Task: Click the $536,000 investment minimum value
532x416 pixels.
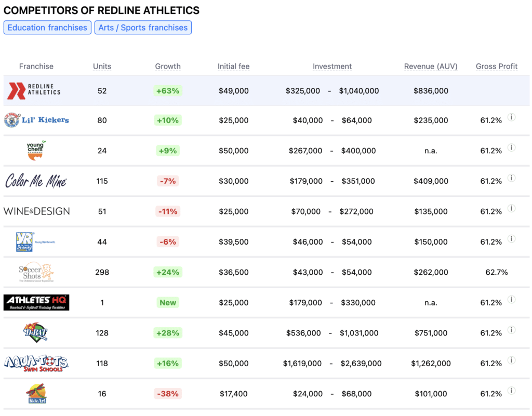Action: (x=303, y=333)
